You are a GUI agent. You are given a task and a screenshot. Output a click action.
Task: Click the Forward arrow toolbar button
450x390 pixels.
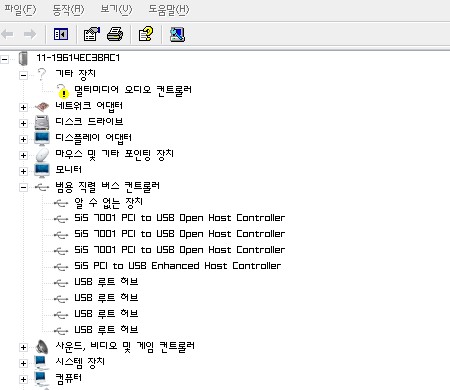[x=30, y=34]
